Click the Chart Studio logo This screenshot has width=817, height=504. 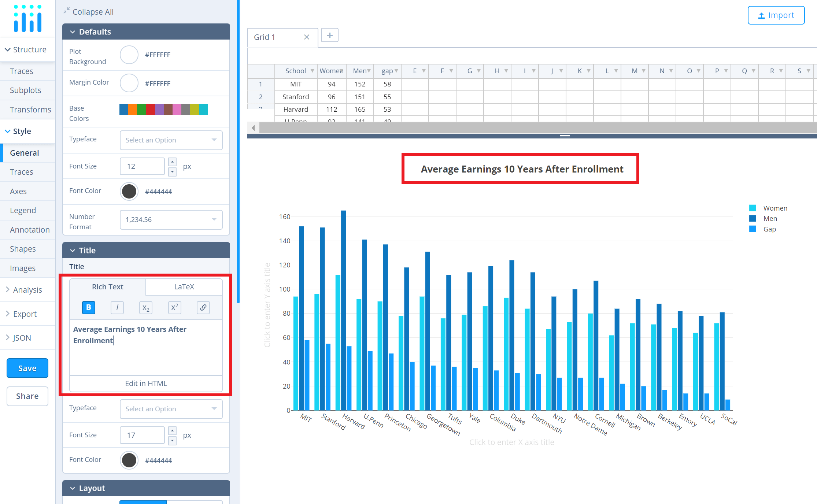click(x=27, y=18)
